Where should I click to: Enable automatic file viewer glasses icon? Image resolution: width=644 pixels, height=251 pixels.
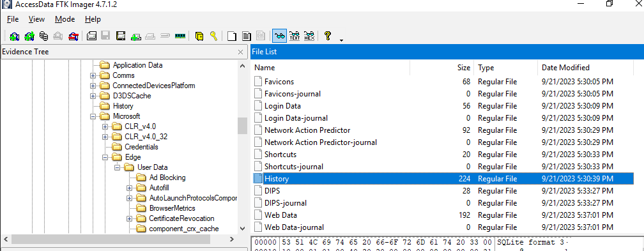point(280,36)
